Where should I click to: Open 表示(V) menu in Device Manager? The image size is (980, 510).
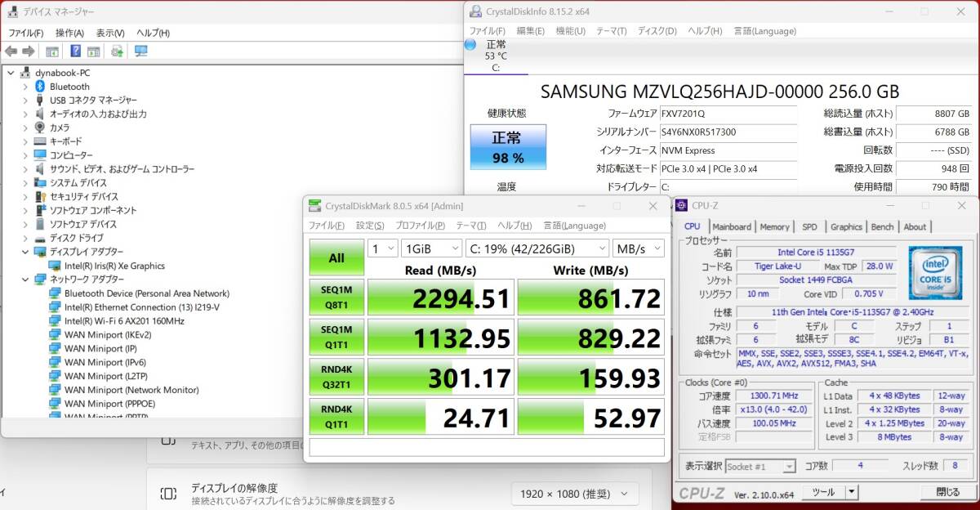pyautogui.click(x=110, y=33)
